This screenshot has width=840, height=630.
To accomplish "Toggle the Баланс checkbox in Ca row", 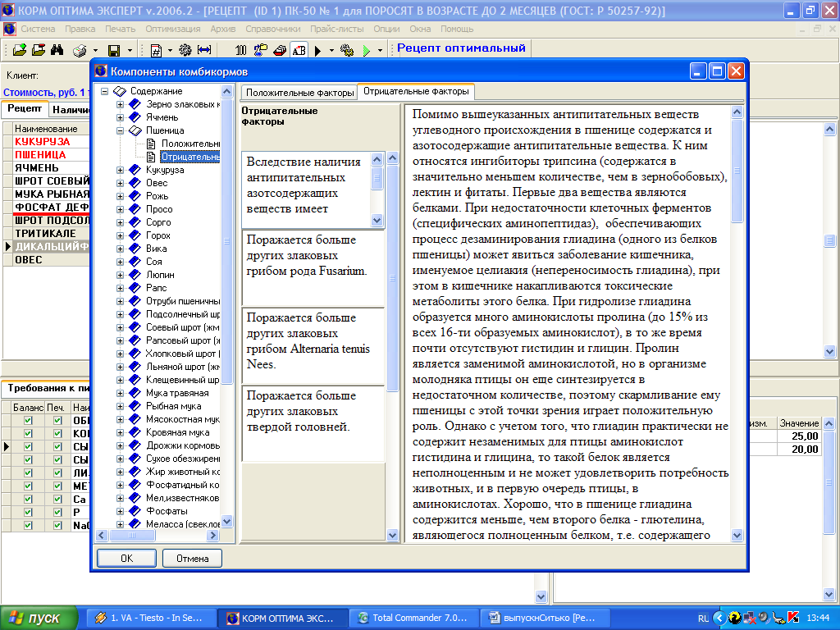I will coord(29,499).
